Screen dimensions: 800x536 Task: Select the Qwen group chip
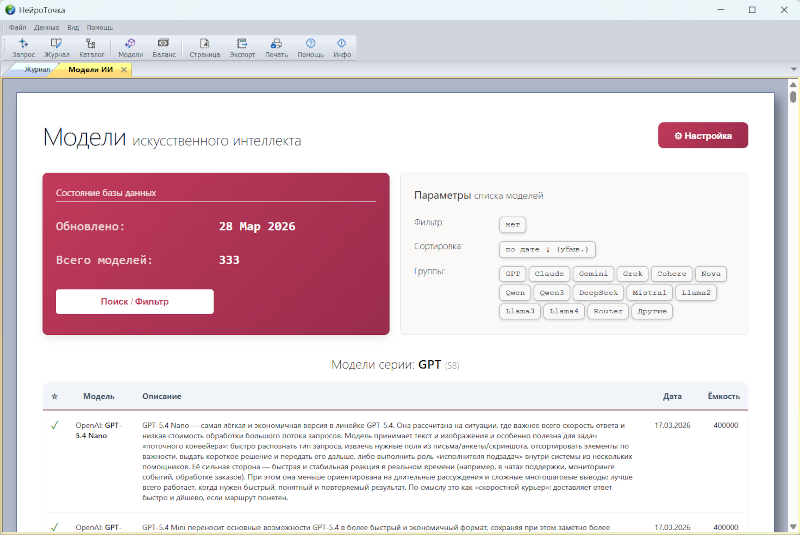[x=515, y=293]
